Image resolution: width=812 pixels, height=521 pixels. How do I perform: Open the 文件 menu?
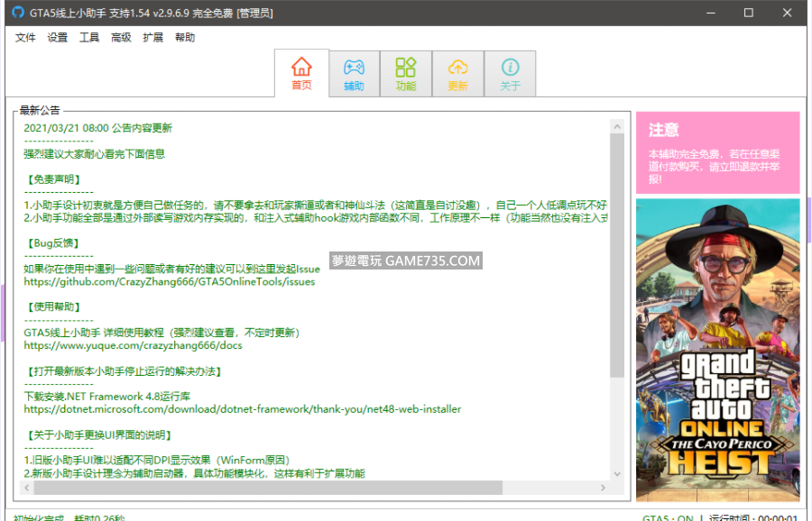pyautogui.click(x=25, y=38)
